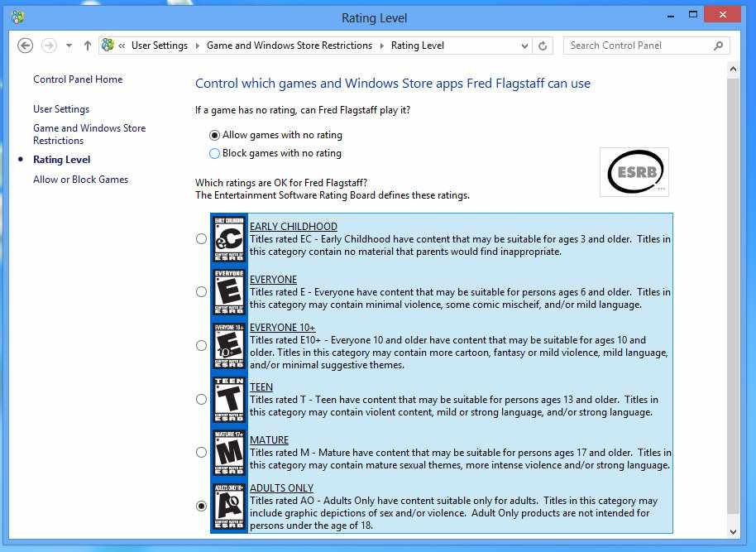This screenshot has height=552, width=756.
Task: Close the Rating Level window
Action: (x=722, y=14)
